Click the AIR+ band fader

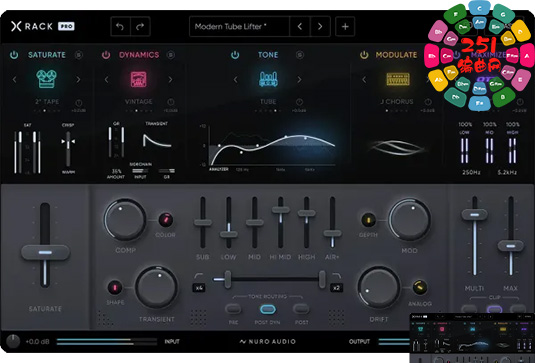[x=332, y=233]
